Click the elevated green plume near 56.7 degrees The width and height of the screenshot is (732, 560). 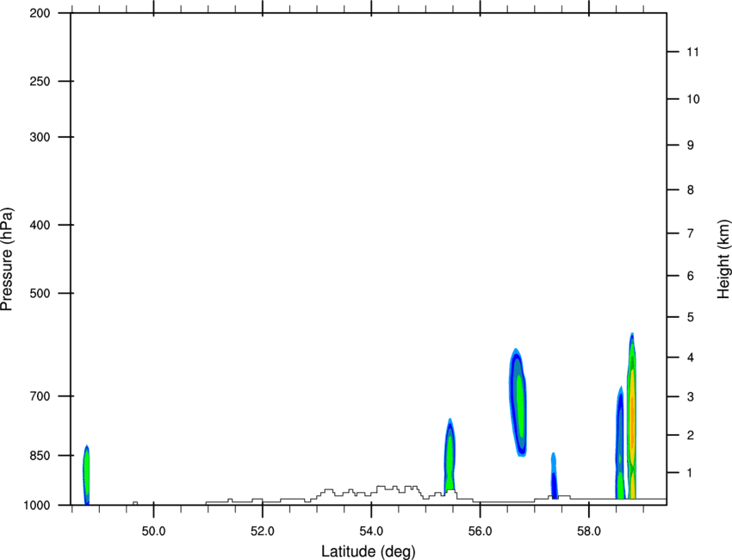point(518,402)
